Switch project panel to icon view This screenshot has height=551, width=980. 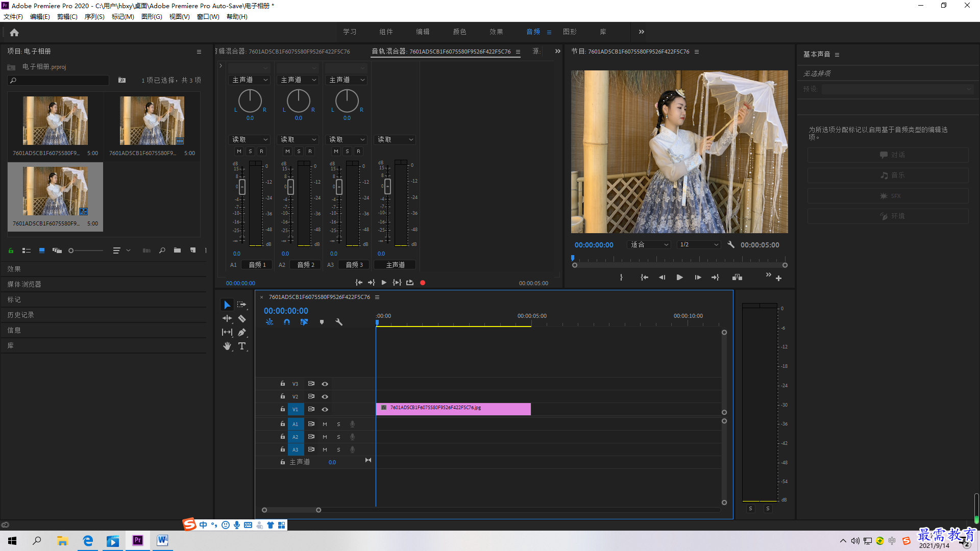pos(42,251)
